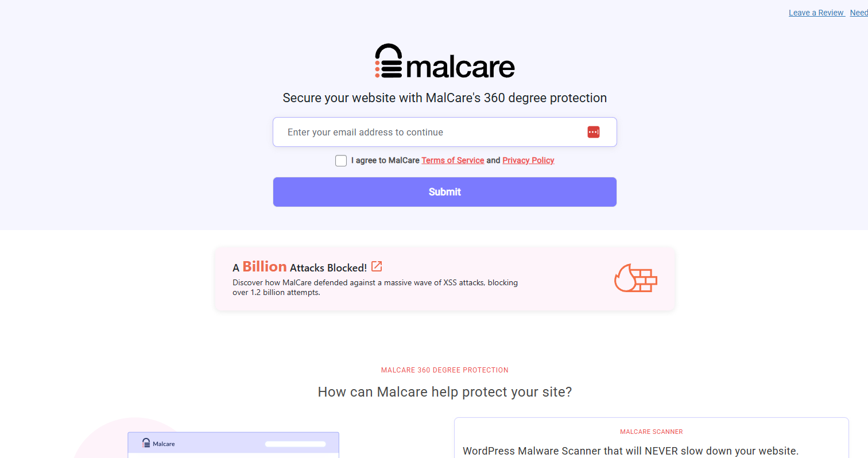
Task: Open the Terms of Service link
Action: [x=453, y=161]
